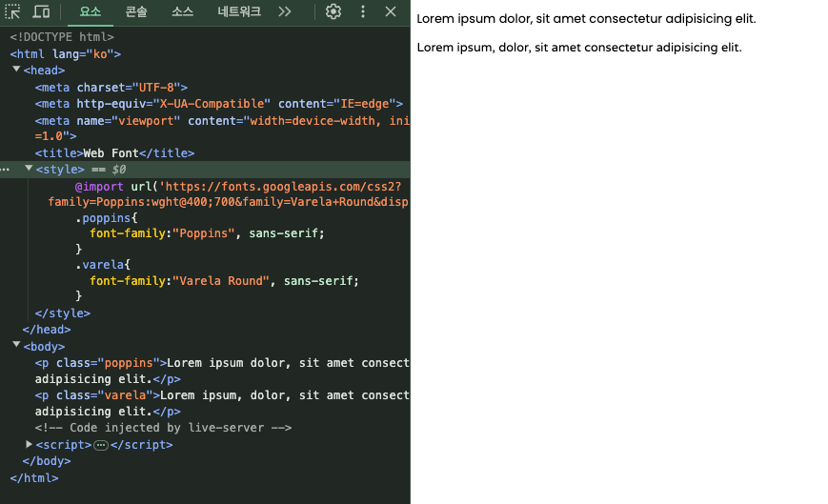Select the DOCTYPE html line
The image size is (828, 504).
click(62, 37)
